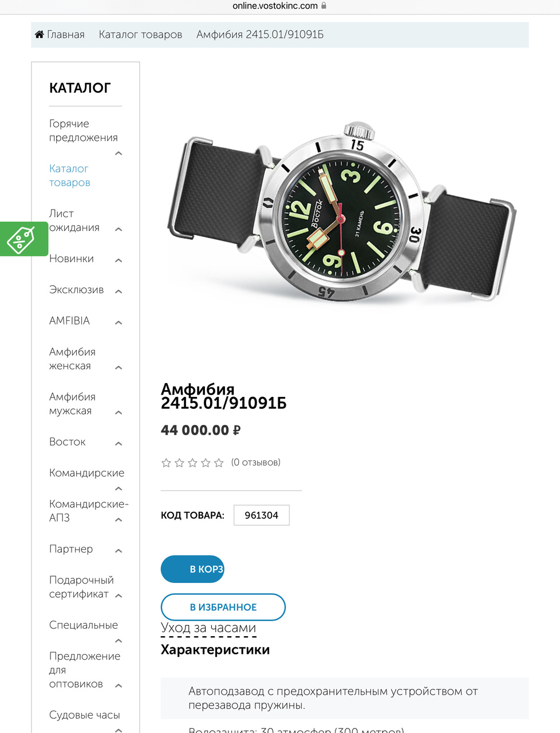Screen dimensions: 560x733
Task: Open the Уход за часами link
Action: 208,628
